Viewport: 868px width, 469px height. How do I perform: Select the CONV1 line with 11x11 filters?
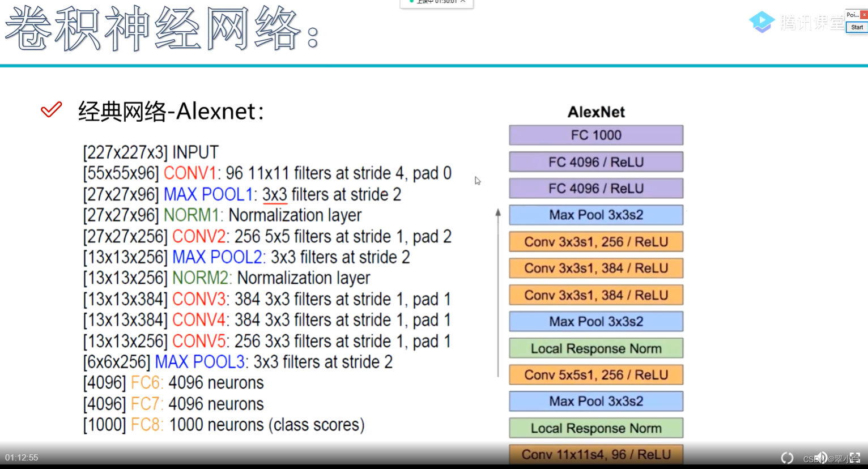pyautogui.click(x=267, y=173)
